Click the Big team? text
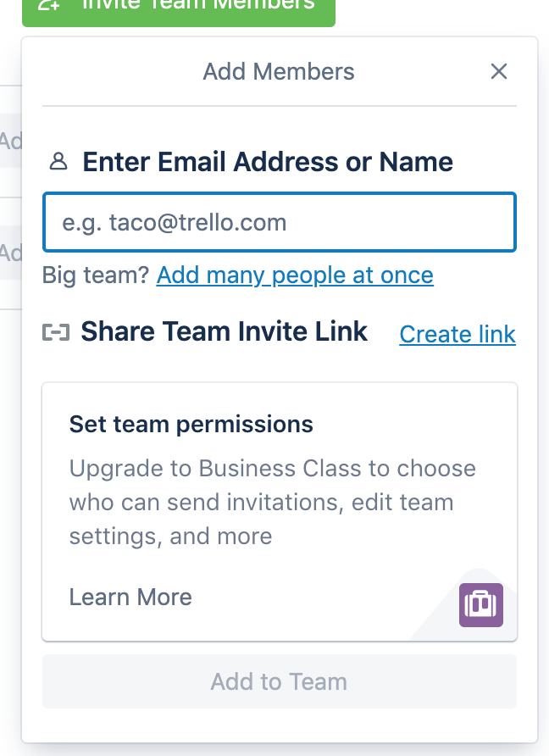The height and width of the screenshot is (756, 549). (96, 275)
